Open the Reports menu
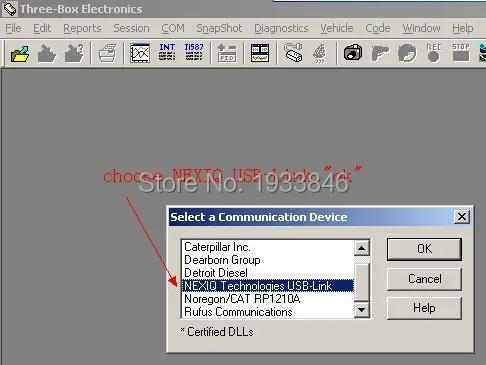 click(82, 28)
